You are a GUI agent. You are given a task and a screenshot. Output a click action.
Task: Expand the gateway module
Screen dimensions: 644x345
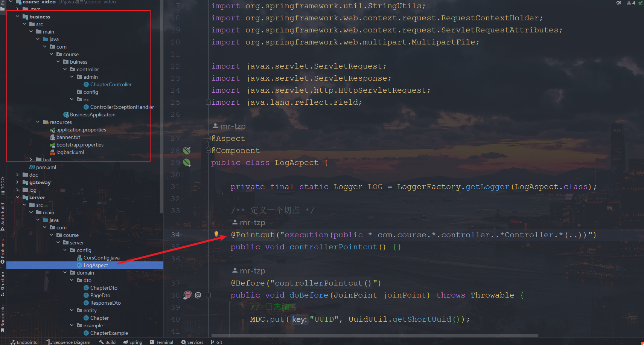pyautogui.click(x=18, y=182)
